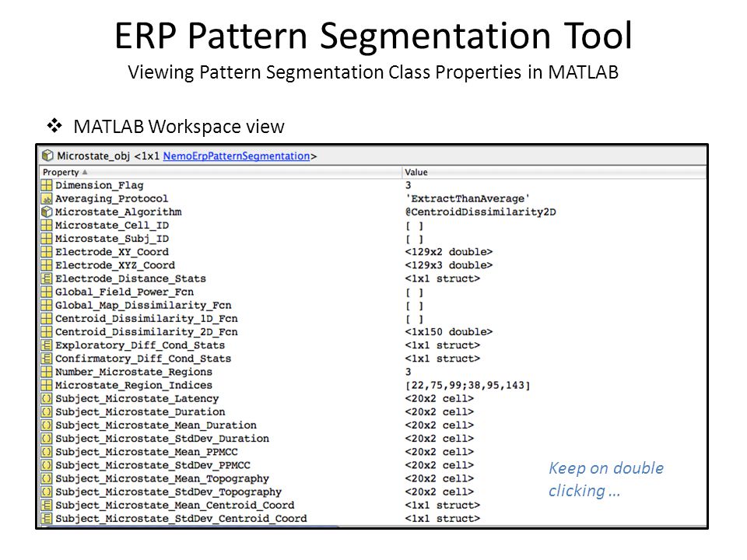Click the Microstate_Algorithm cube icon
Viewport: 747px width, 560px height.
[x=46, y=212]
